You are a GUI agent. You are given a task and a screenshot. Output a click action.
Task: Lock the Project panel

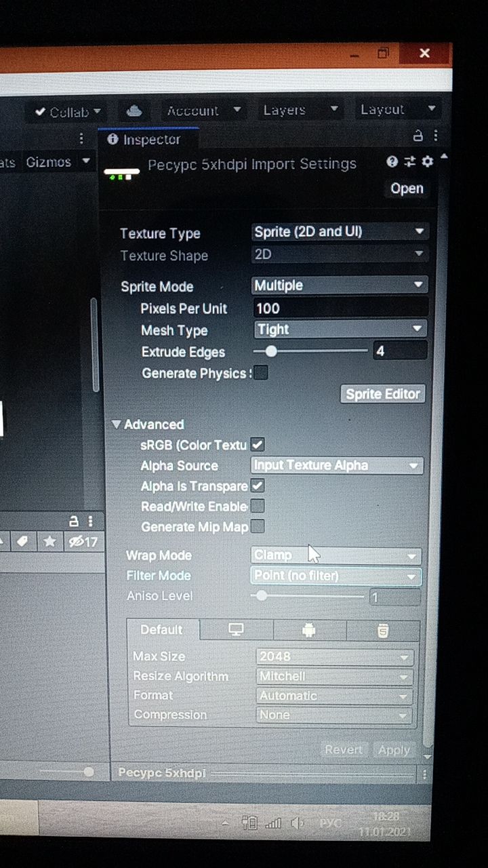point(74,521)
